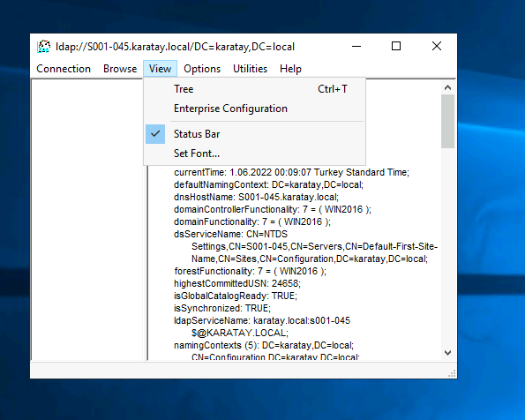Open the Browse menu
Image resolution: width=525 pixels, height=420 pixels.
point(120,69)
